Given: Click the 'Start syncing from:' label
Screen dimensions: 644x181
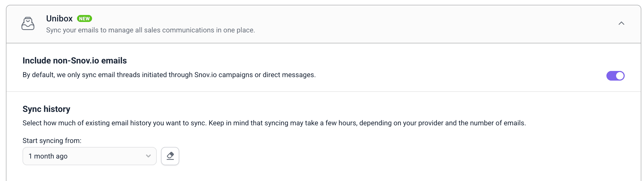Looking at the screenshot, I should point(52,141).
